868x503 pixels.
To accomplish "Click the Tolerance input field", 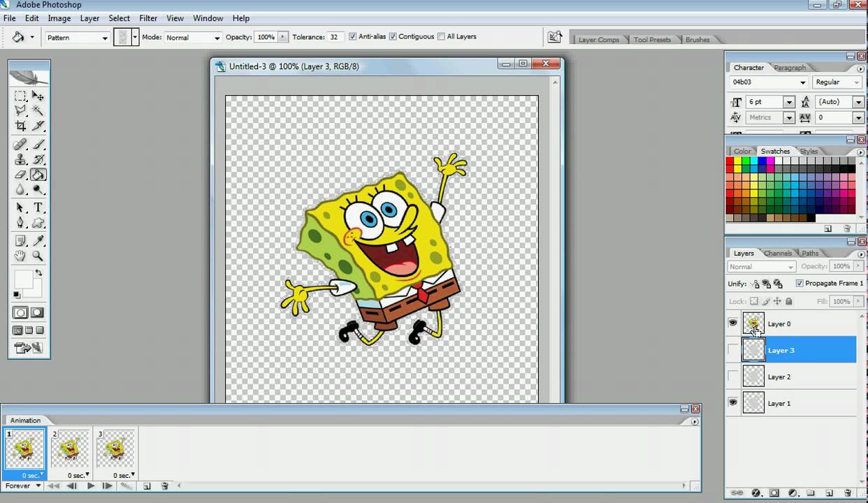I will [335, 37].
